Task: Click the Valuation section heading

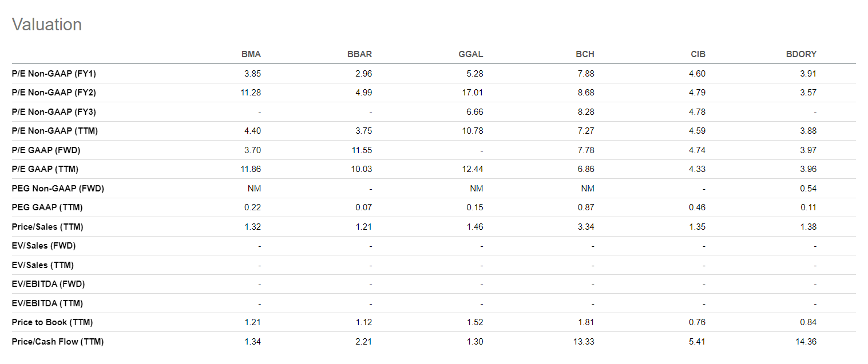Action: pos(47,25)
